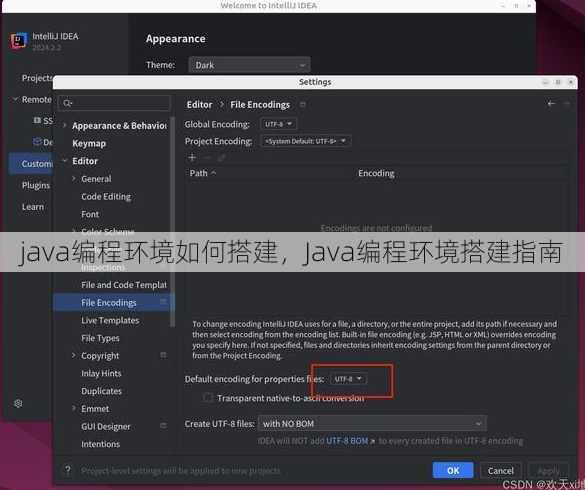Image resolution: width=585 pixels, height=490 pixels.
Task: Expand Appearance & Behavior tree node
Action: (x=65, y=125)
